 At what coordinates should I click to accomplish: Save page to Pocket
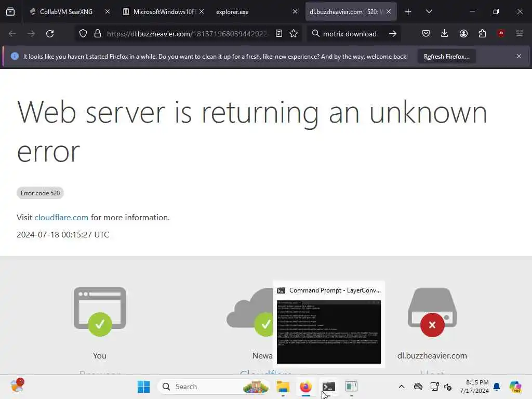coord(426,33)
